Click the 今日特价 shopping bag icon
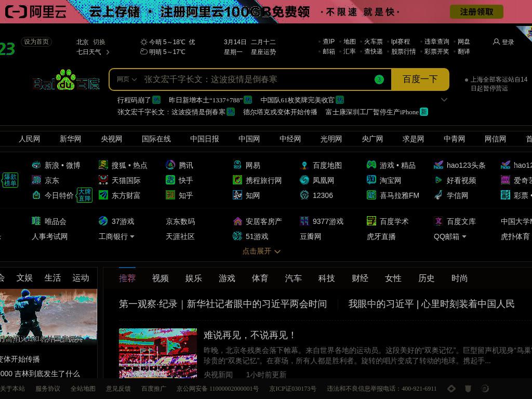Screen dimensions: 532x399 click(36, 195)
